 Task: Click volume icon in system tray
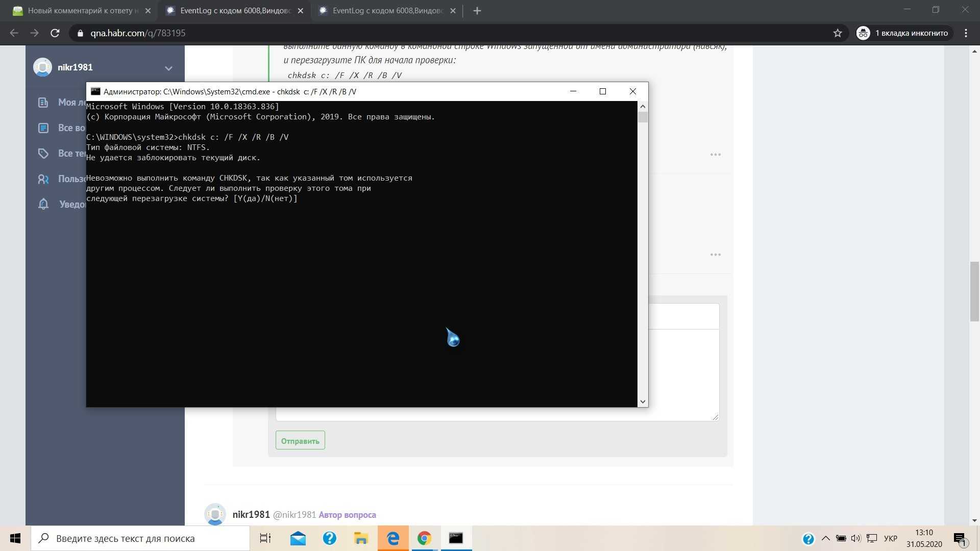coord(856,538)
